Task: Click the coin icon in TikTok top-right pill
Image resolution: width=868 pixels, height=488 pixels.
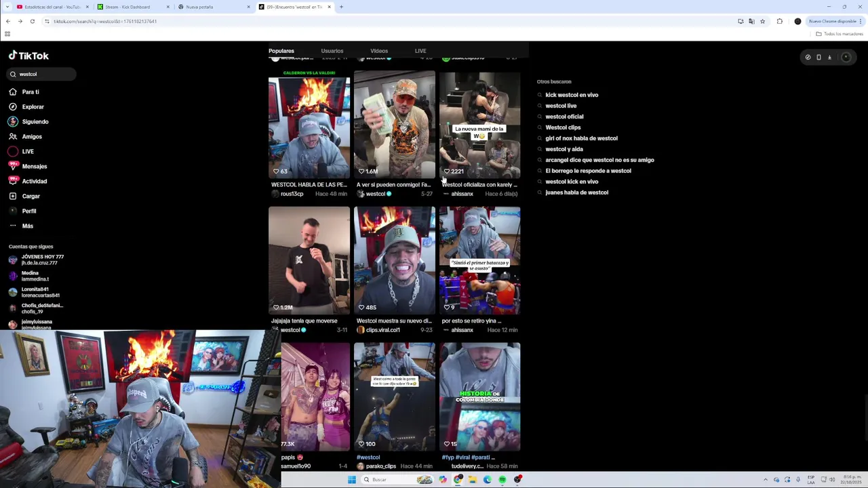Action: tap(808, 58)
